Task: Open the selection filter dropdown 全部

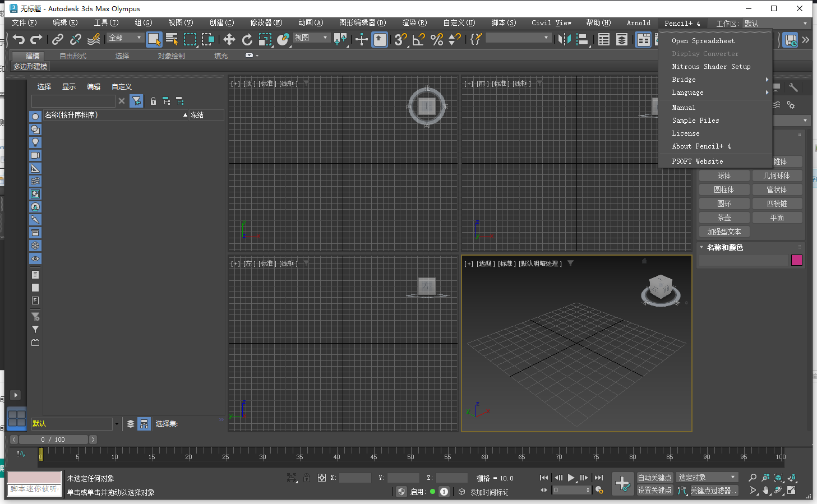Action: tap(126, 38)
